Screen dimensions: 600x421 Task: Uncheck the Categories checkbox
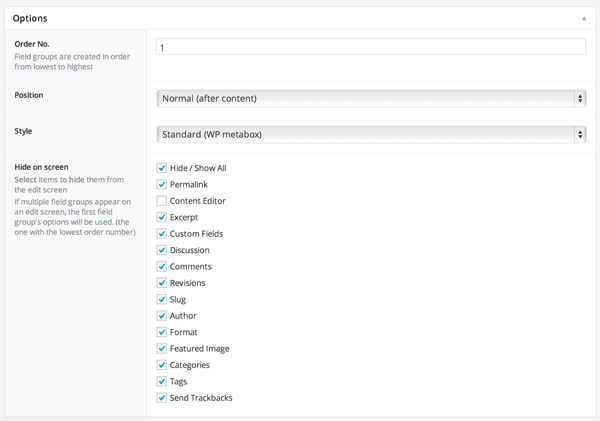click(161, 365)
